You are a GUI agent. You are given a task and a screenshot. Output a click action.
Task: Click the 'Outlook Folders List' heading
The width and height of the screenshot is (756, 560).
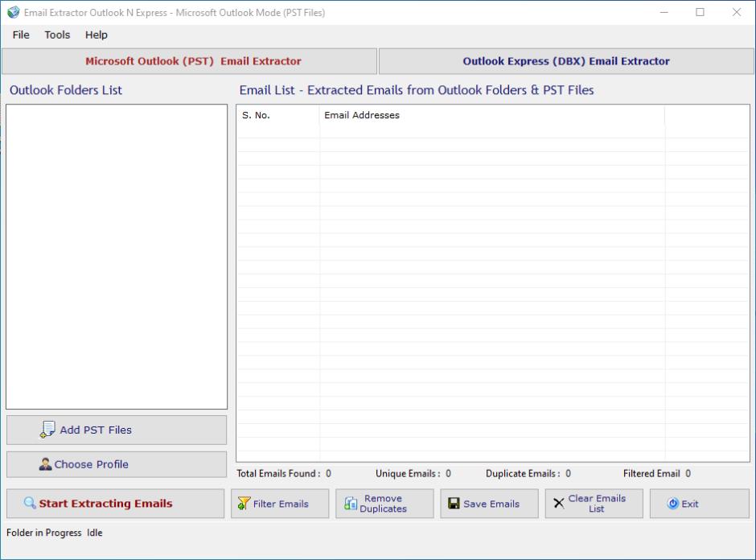(66, 90)
